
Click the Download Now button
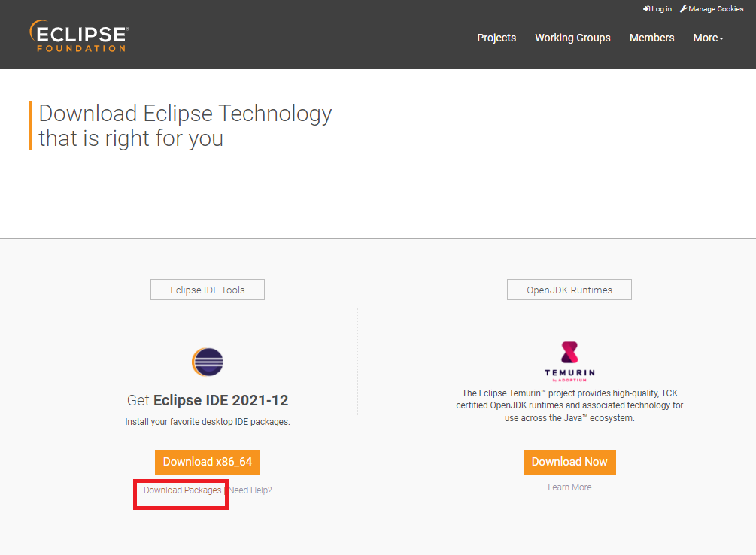point(569,462)
